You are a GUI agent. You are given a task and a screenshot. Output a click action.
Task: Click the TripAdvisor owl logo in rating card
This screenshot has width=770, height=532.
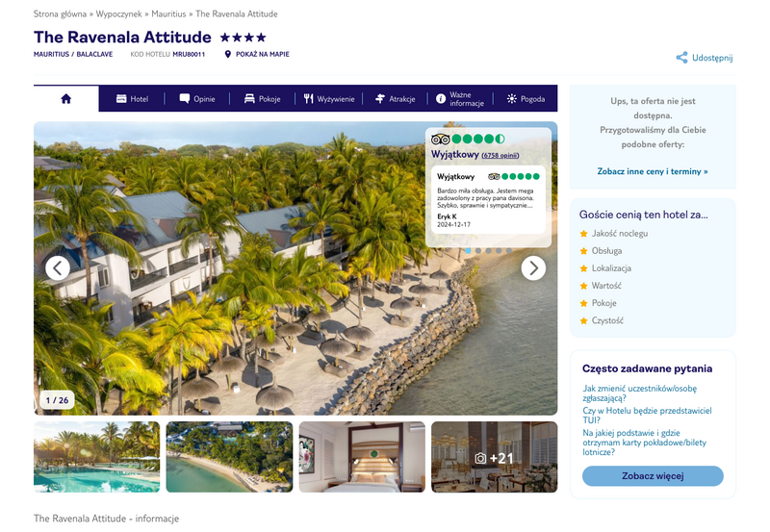pos(440,139)
